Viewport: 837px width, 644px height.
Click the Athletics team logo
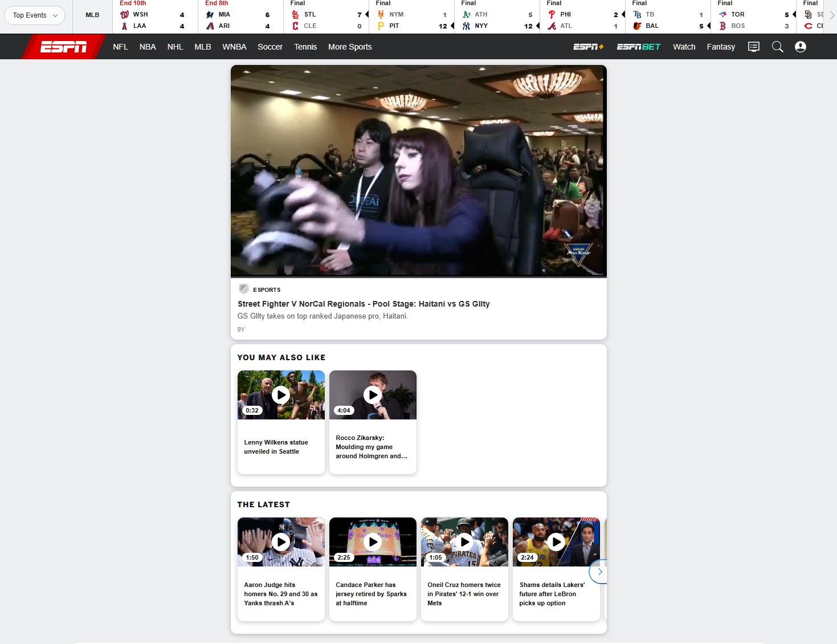pos(466,15)
